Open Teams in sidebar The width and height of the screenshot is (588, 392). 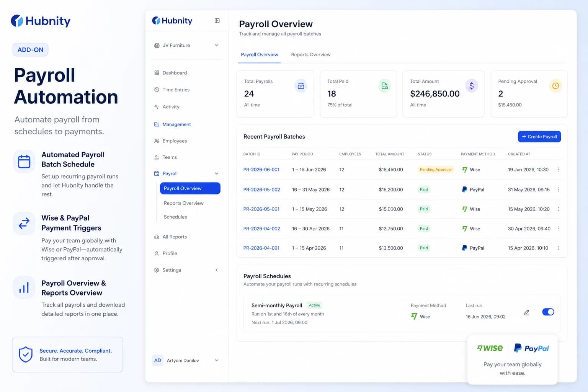(170, 157)
